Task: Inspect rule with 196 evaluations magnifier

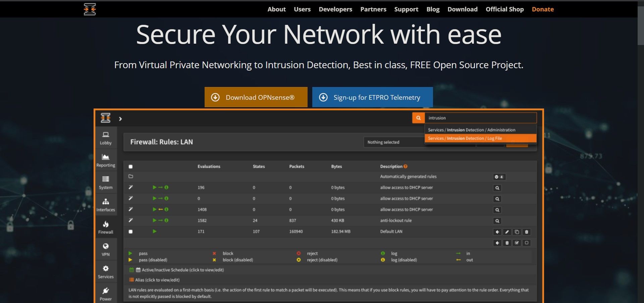Action: pyautogui.click(x=497, y=188)
